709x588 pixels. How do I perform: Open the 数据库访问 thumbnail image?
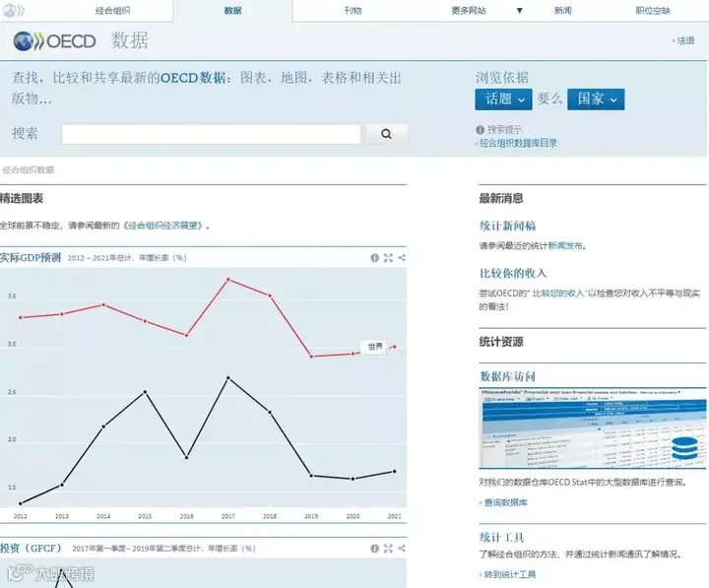click(x=593, y=427)
